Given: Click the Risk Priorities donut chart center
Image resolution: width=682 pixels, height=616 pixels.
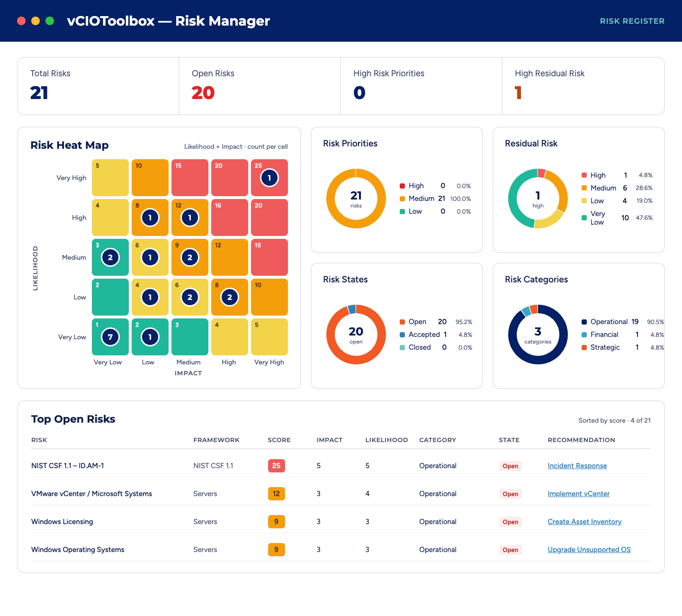Looking at the screenshot, I should pyautogui.click(x=356, y=199).
